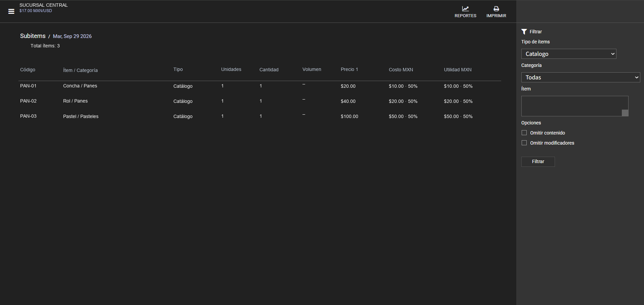Click the Cantidad column header

pos(269,70)
